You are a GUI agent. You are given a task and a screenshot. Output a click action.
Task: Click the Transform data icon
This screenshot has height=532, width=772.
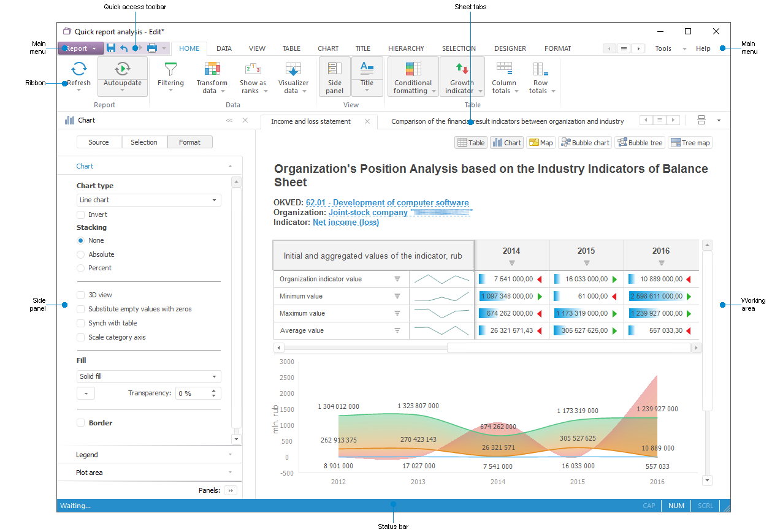click(x=212, y=69)
